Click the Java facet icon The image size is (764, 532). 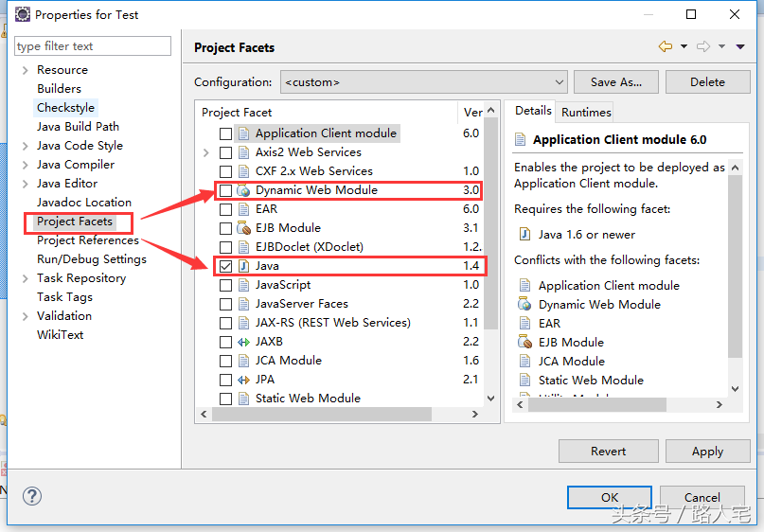tap(243, 266)
